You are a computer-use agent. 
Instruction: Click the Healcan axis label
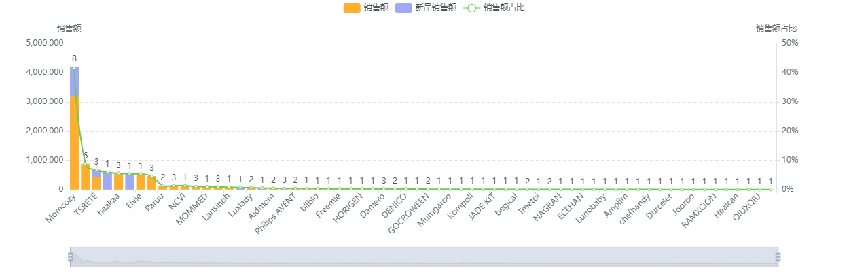pos(727,205)
